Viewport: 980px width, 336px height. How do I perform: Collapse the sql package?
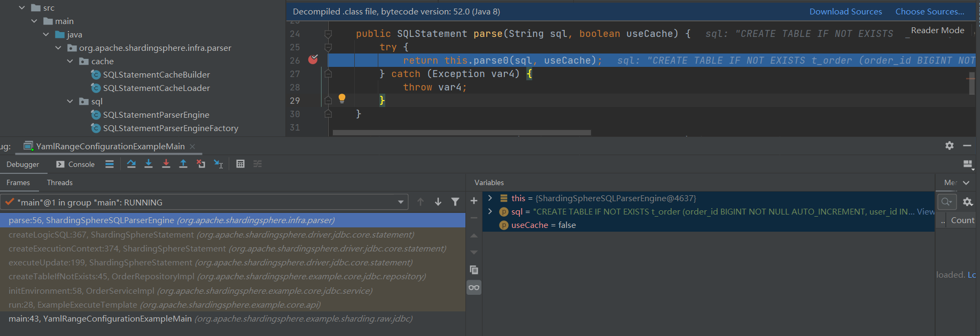[x=70, y=101]
